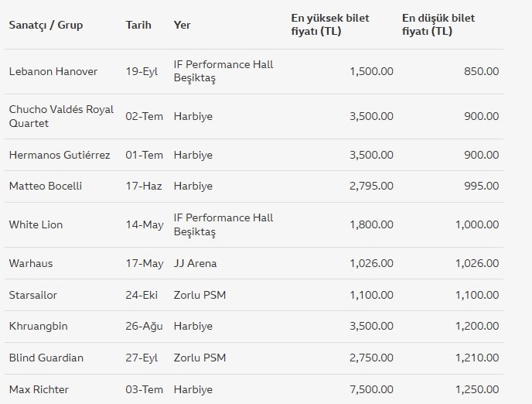The image size is (532, 404).
Task: Click the En yüksek bilet fiyatı header
Action: (329, 25)
